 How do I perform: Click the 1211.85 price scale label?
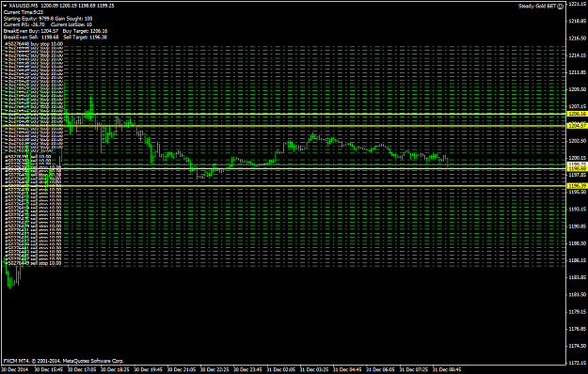tap(578, 72)
